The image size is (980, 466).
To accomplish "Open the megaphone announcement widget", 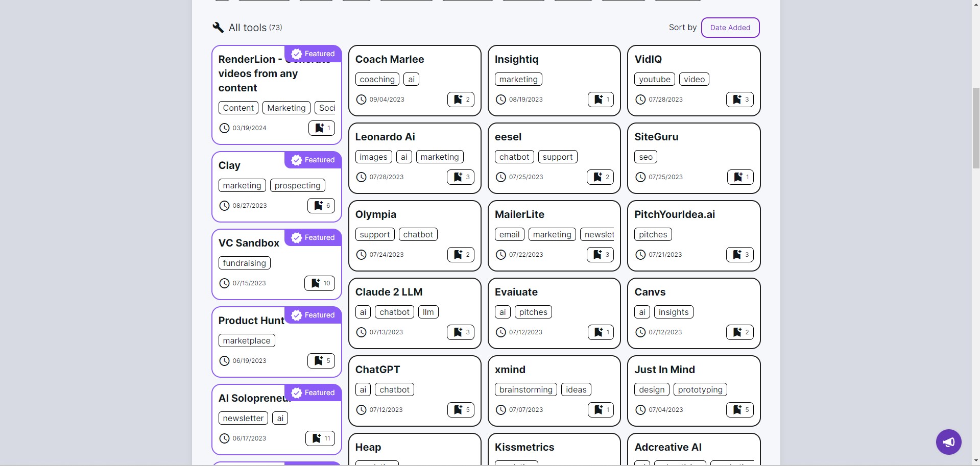I will click(x=949, y=442).
